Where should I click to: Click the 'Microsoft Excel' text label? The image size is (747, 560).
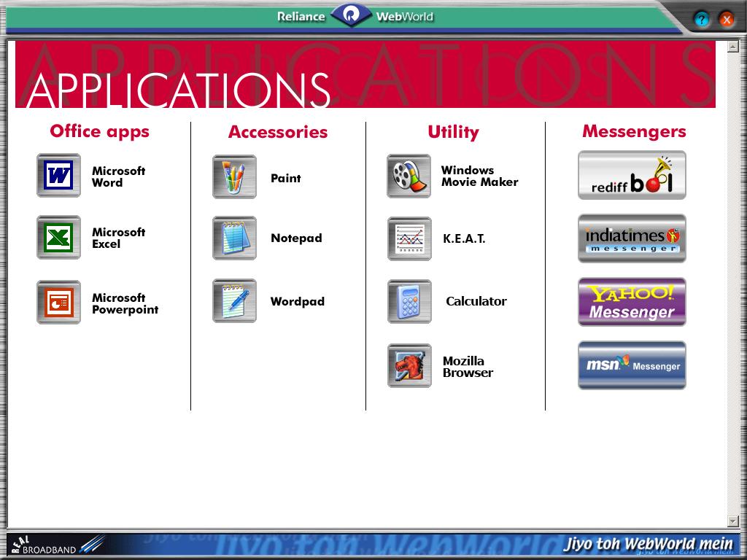119,238
